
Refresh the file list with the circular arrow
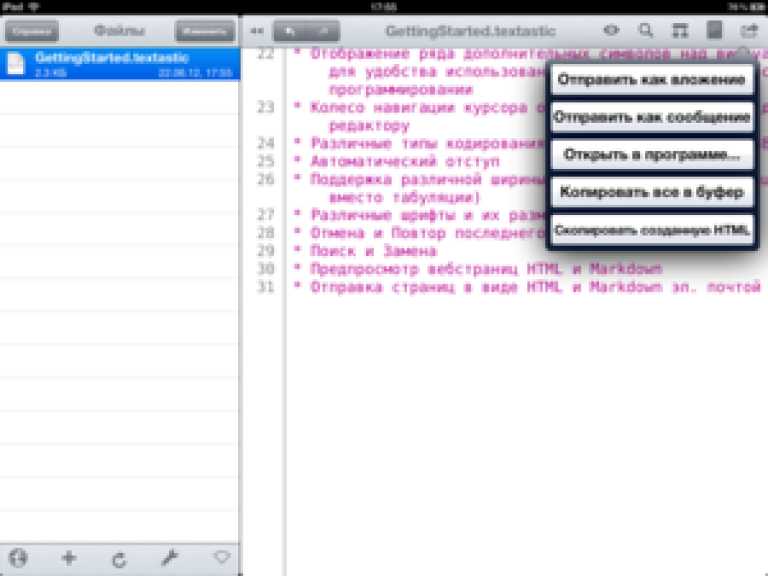click(x=119, y=559)
